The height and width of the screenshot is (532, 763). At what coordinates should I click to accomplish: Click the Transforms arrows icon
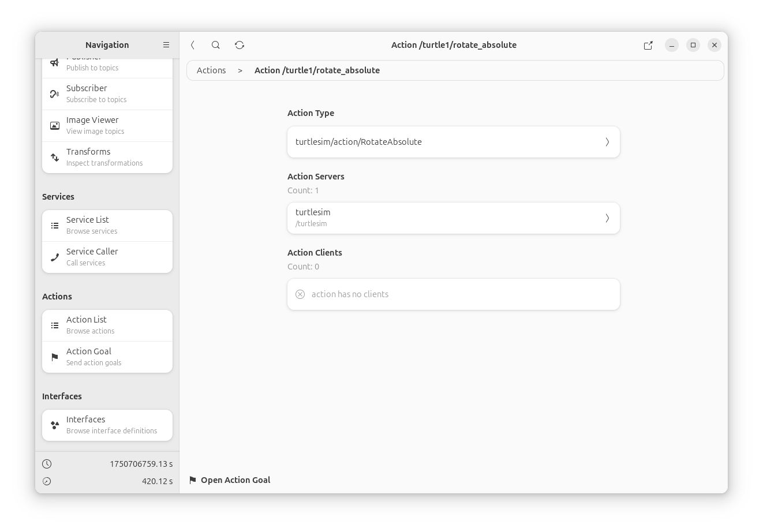pos(55,158)
